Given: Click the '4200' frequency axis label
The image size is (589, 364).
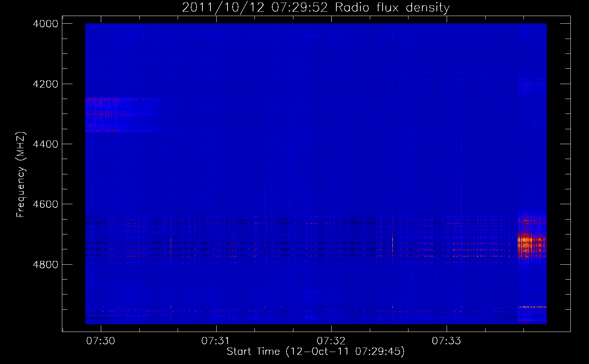Looking at the screenshot, I should 46,84.
